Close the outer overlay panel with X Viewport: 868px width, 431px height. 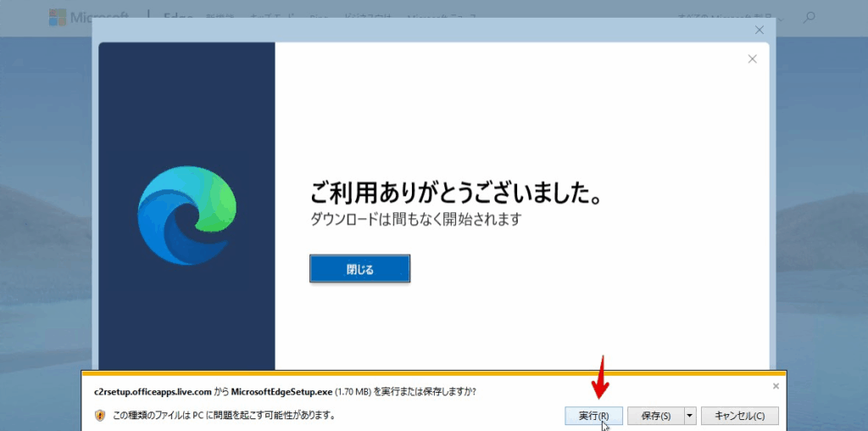tap(759, 30)
